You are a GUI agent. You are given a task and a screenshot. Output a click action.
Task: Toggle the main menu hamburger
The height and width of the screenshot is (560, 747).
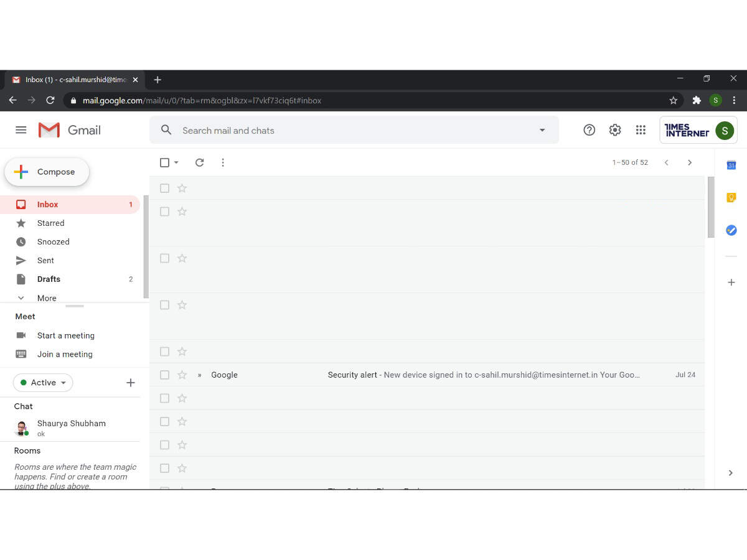coord(21,130)
